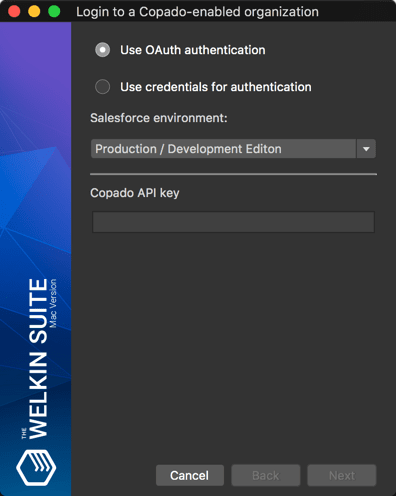Expand the environment dropdown arrow

pyautogui.click(x=366, y=149)
